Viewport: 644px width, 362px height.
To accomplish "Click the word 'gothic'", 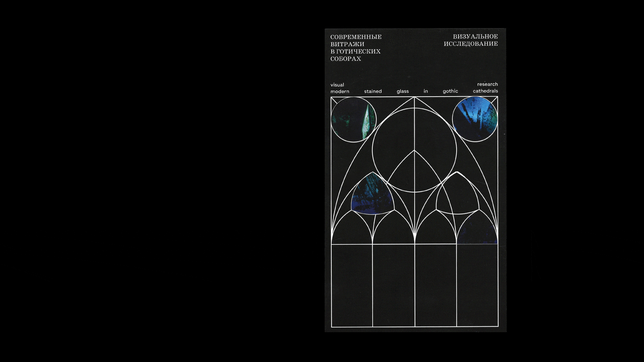I will coord(450,91).
